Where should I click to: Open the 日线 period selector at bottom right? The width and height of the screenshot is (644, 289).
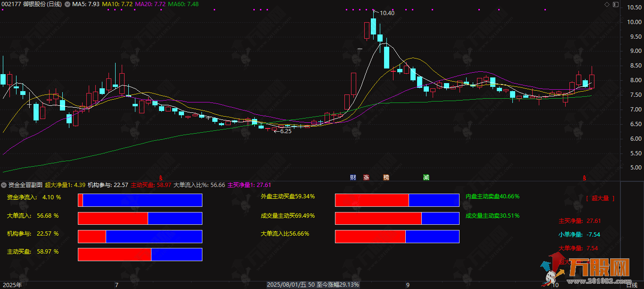631,285
